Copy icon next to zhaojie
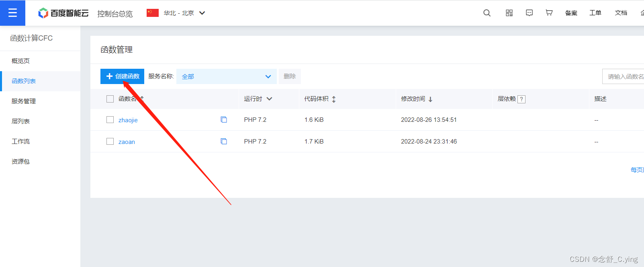644x267 pixels. 224,119
